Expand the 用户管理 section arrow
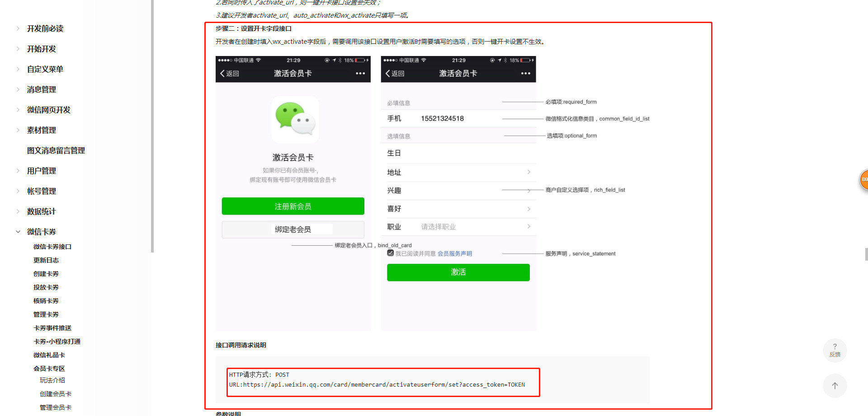Screen dimensions: 868x416 point(18,171)
